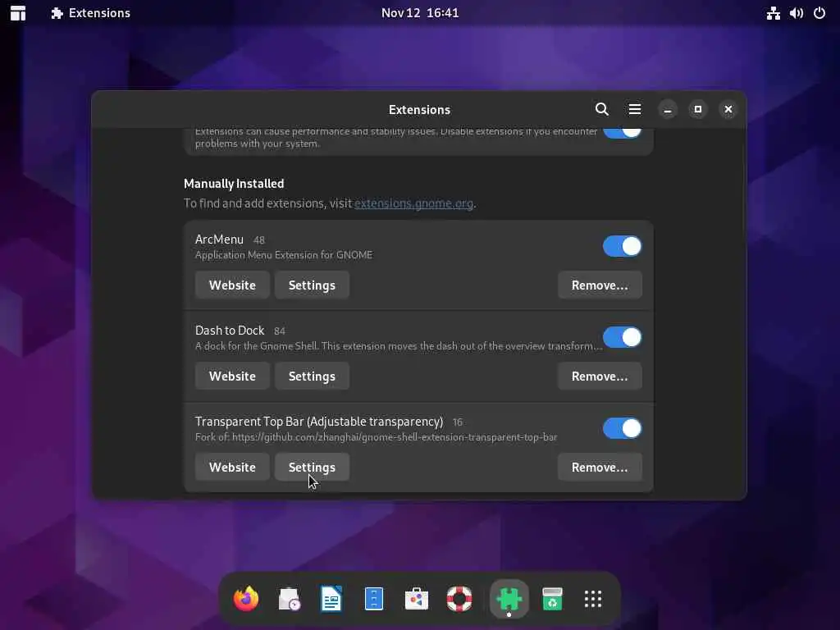840x630 pixels.
Task: Open Dash to Dock Website
Action: [x=232, y=376]
